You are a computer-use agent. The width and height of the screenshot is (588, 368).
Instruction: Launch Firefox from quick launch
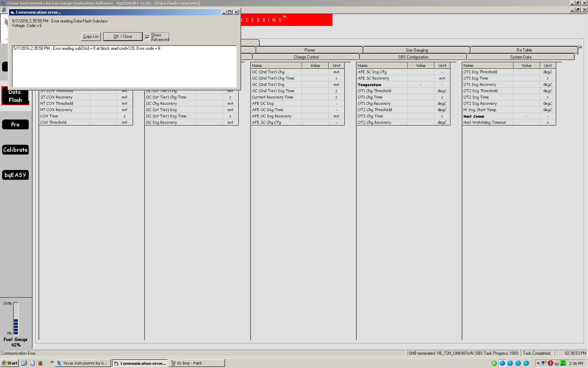pos(40,363)
